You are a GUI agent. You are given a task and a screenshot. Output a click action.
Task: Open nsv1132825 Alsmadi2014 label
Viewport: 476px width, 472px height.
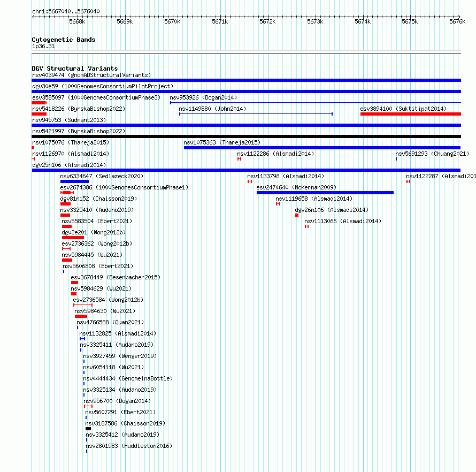tap(118, 333)
